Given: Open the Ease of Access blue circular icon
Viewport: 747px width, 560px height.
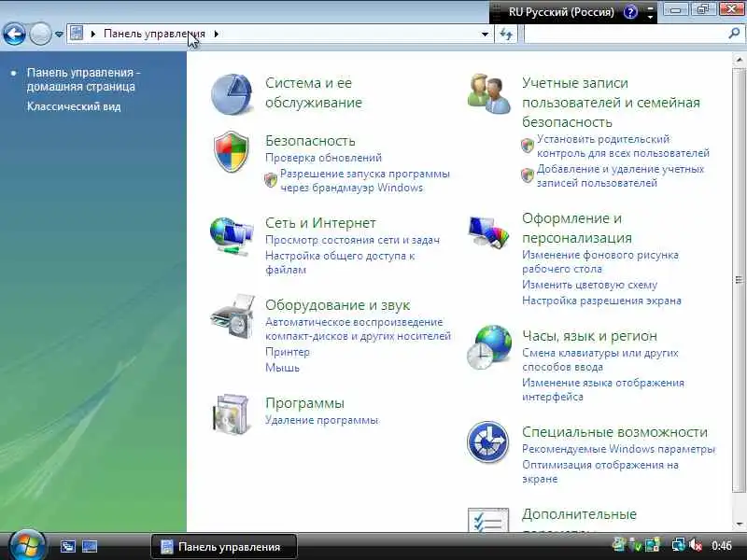Looking at the screenshot, I should (x=487, y=442).
